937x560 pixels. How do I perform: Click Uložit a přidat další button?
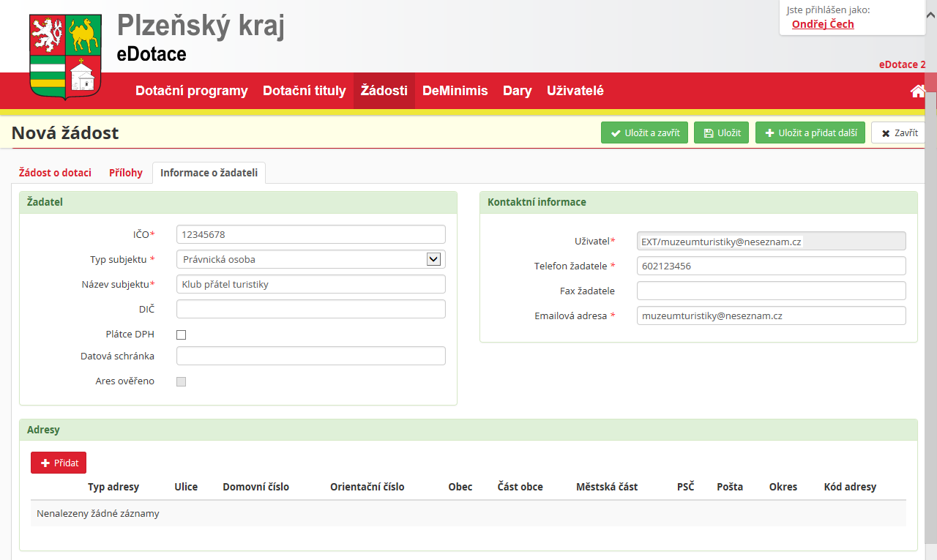click(810, 133)
